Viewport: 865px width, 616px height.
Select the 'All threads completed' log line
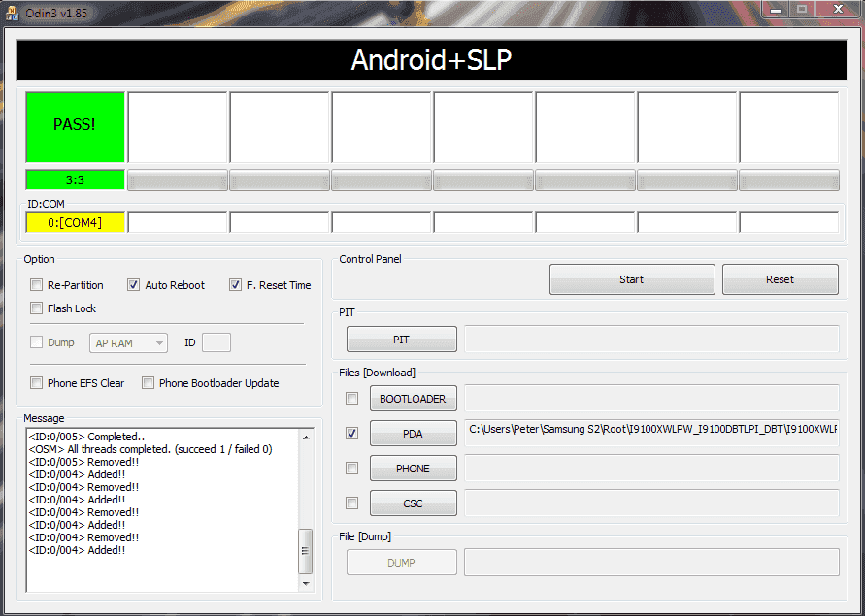150,449
